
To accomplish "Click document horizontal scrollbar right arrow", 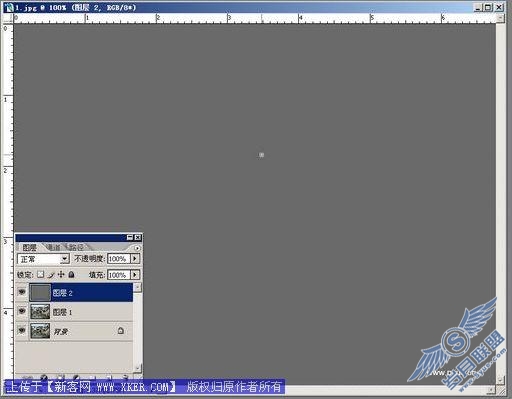I will point(491,389).
